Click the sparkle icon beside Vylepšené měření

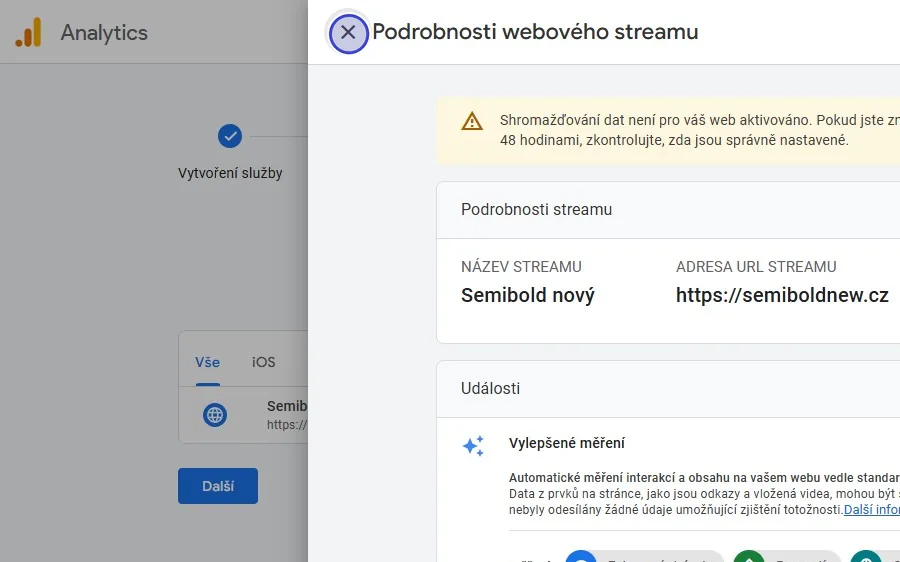coord(474,445)
